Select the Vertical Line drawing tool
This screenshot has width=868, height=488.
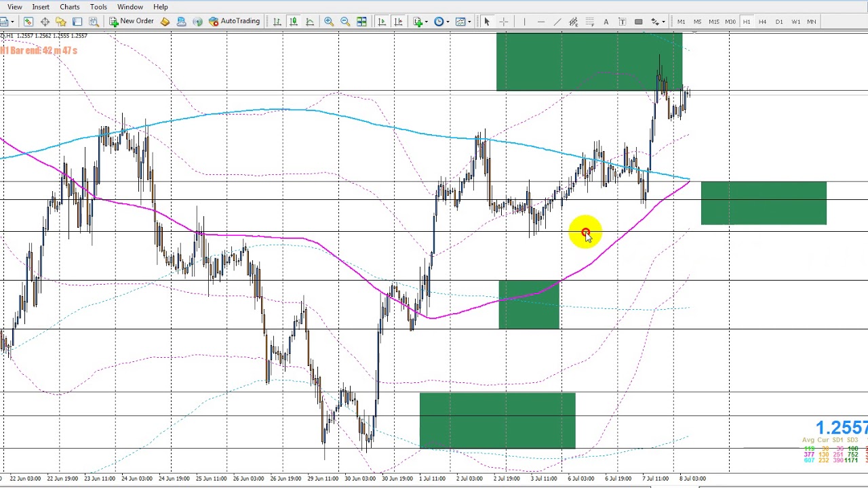point(524,22)
